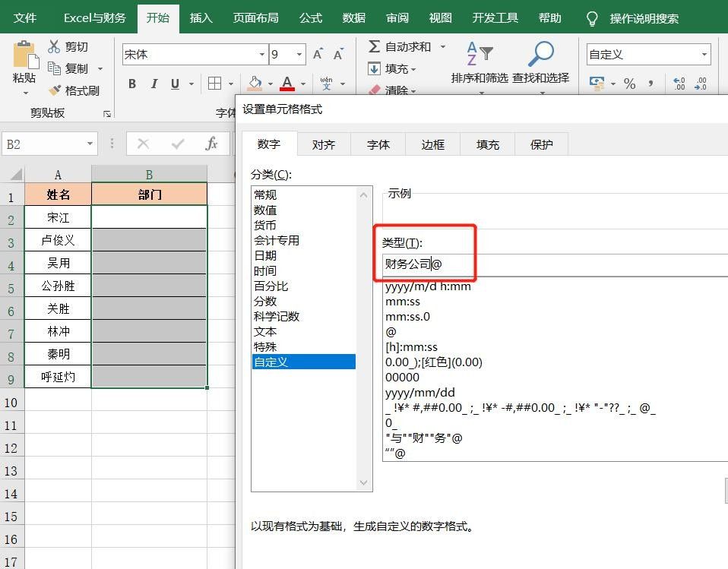Switch to the 对齐 tab in dialog
728x569 pixels.
(324, 144)
